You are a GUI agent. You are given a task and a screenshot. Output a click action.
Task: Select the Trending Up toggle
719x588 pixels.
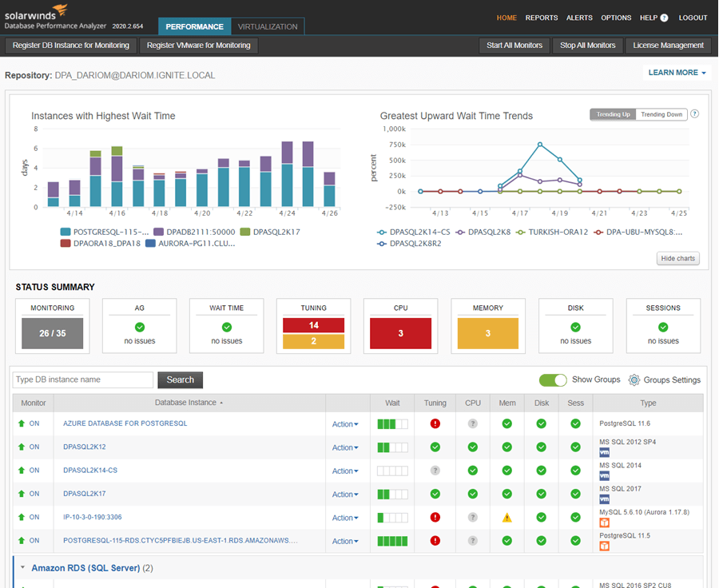(x=613, y=115)
